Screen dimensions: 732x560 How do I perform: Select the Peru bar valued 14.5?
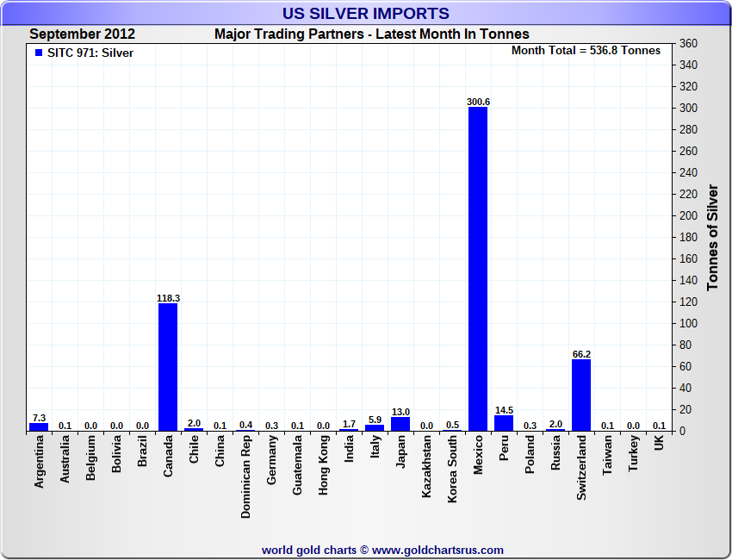coord(504,423)
